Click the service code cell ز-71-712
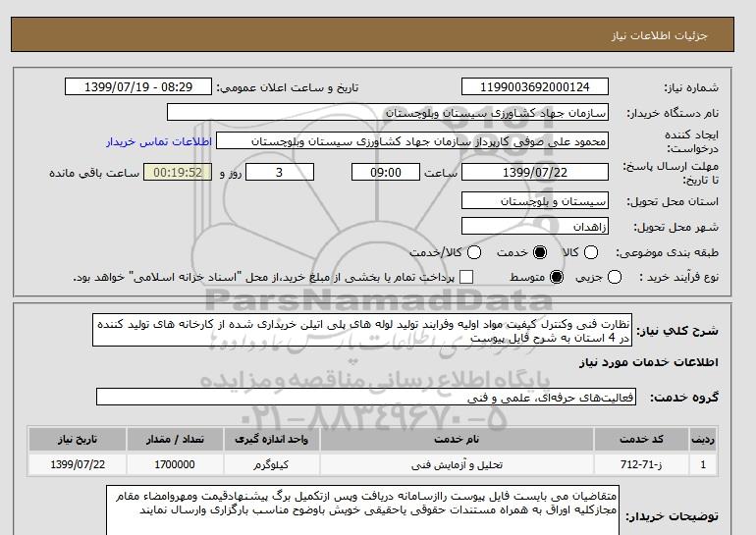756x535 pixels. [641, 464]
